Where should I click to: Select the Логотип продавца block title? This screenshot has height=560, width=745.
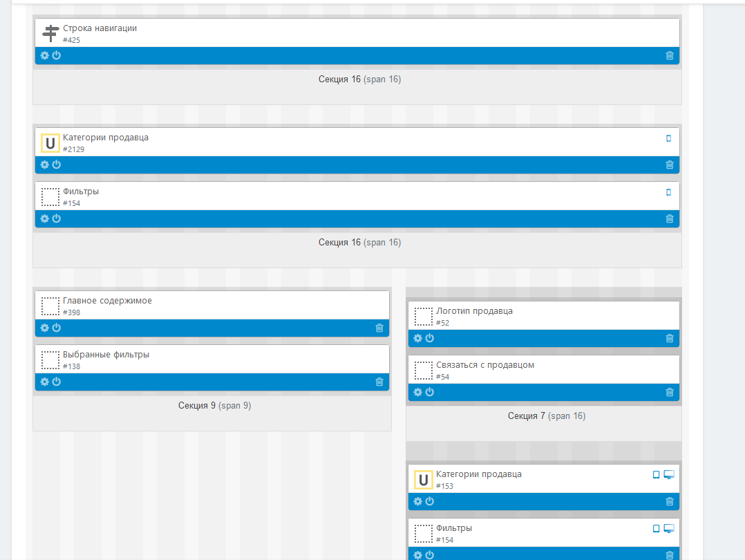[x=474, y=311]
